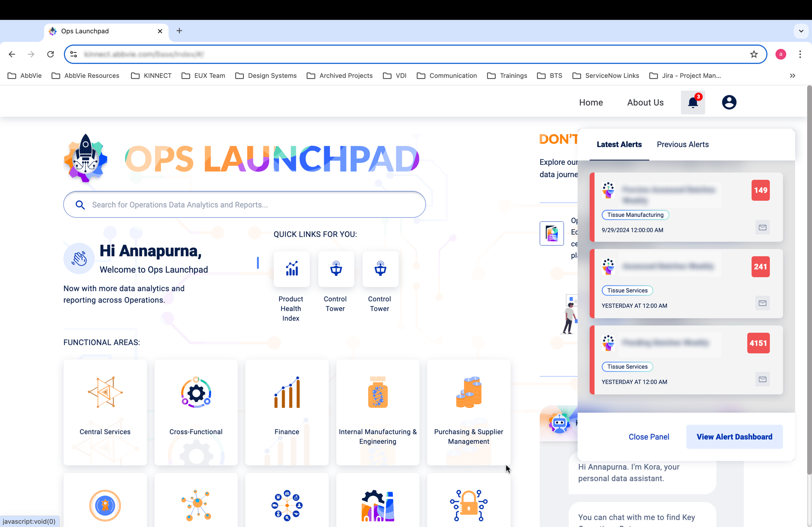Click the Close Panel button
The height and width of the screenshot is (527, 812).
[649, 437]
